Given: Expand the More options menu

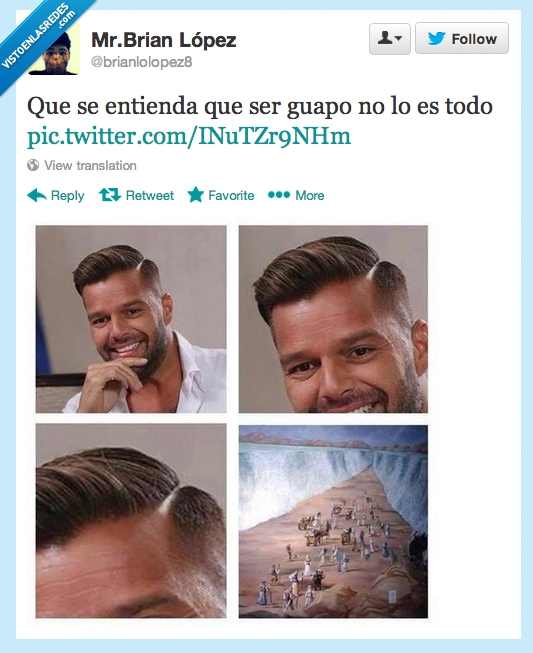Looking at the screenshot, I should (310, 195).
